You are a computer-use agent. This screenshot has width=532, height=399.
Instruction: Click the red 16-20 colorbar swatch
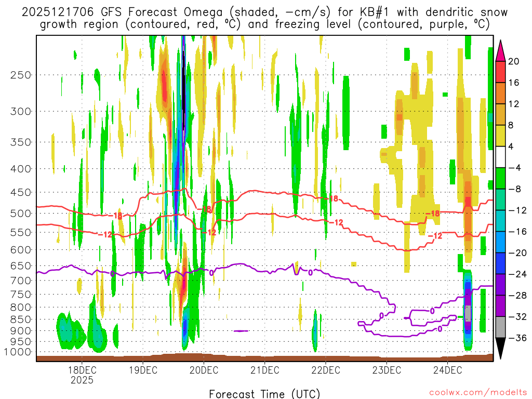[x=500, y=72]
